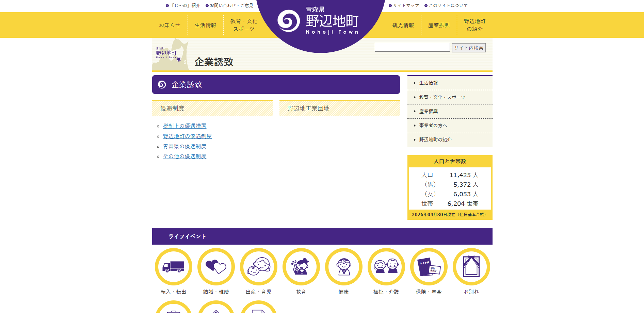The image size is (644, 313).
Task: Open the 福祉・介護 elderly couple icon
Action: 386,267
